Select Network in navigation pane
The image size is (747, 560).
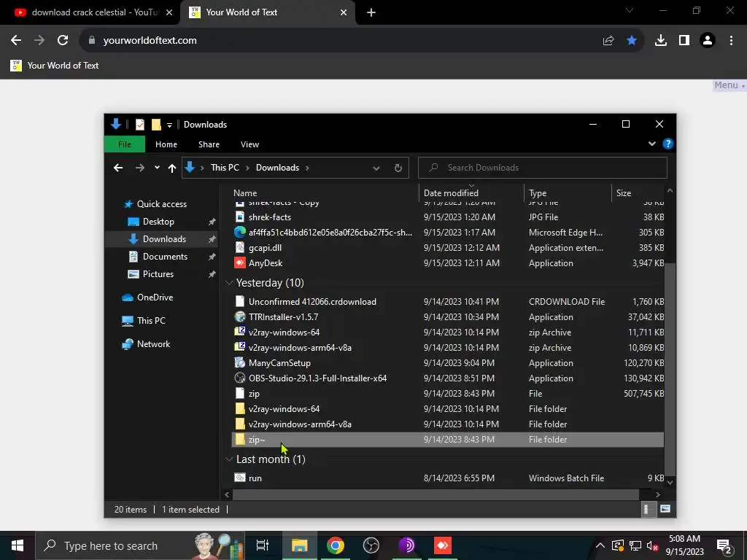pos(153,344)
